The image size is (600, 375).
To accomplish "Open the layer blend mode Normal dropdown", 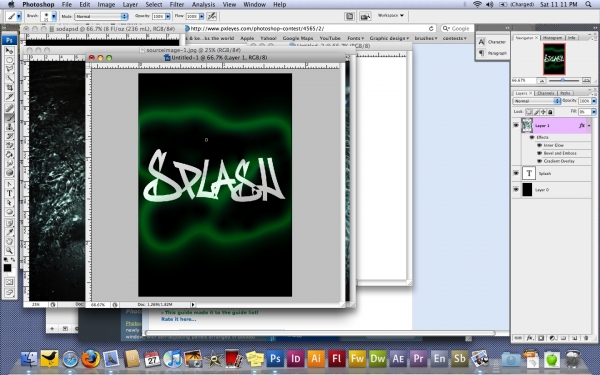I will (x=536, y=101).
